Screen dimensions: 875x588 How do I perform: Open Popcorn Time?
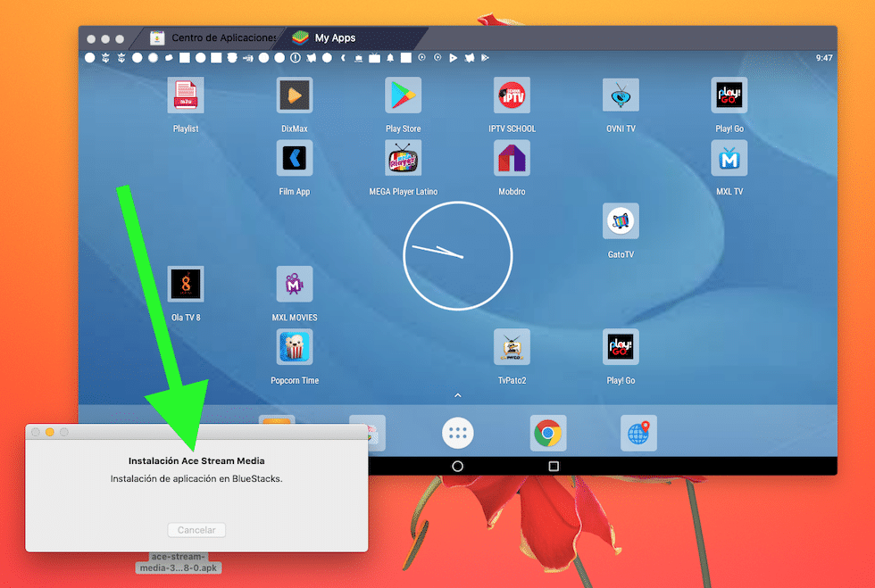coord(294,346)
